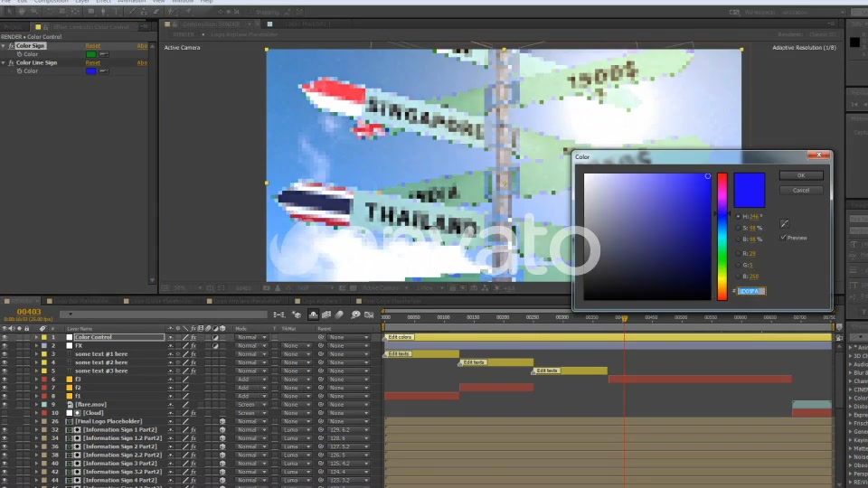Select the G green channel radio button
Screen dimensions: 868x488
tap(738, 265)
